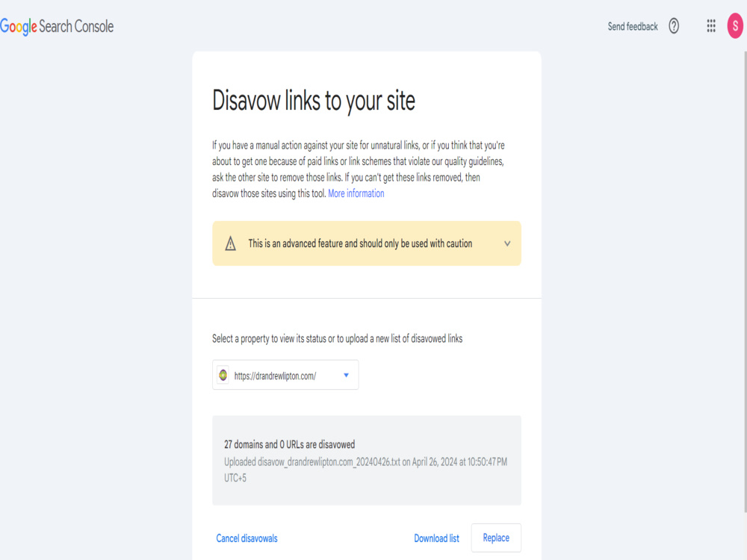Click the warning triangle icon in the caution banner
747x560 pixels.
click(x=231, y=243)
